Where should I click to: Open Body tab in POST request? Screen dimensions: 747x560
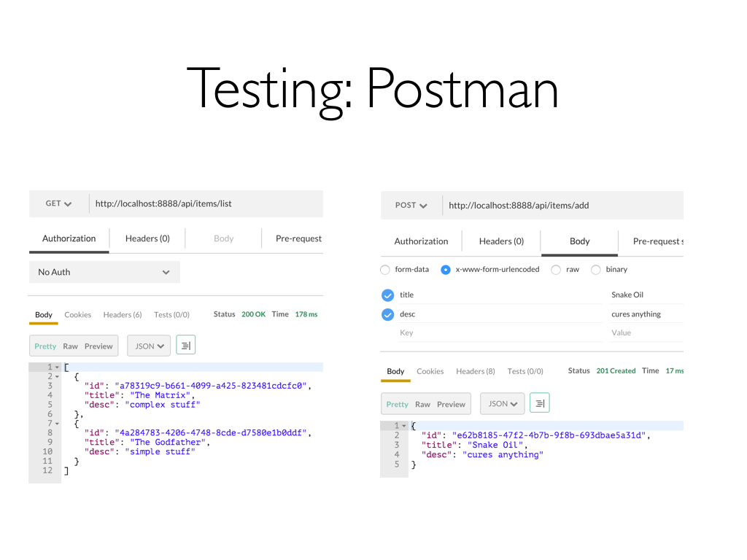click(x=579, y=241)
